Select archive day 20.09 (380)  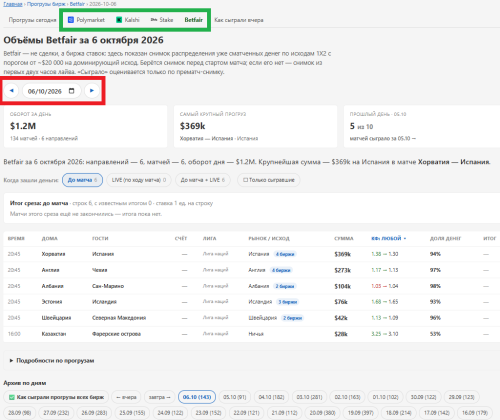click(x=322, y=413)
